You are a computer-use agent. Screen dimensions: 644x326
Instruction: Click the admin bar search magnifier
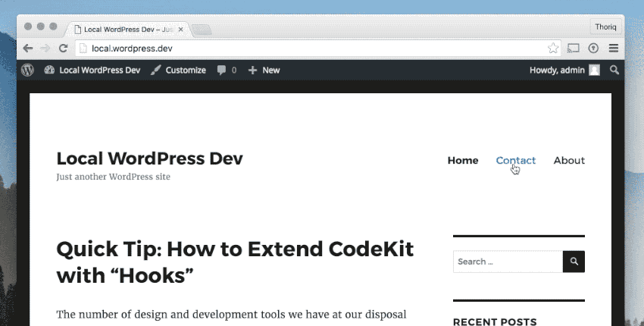614,70
